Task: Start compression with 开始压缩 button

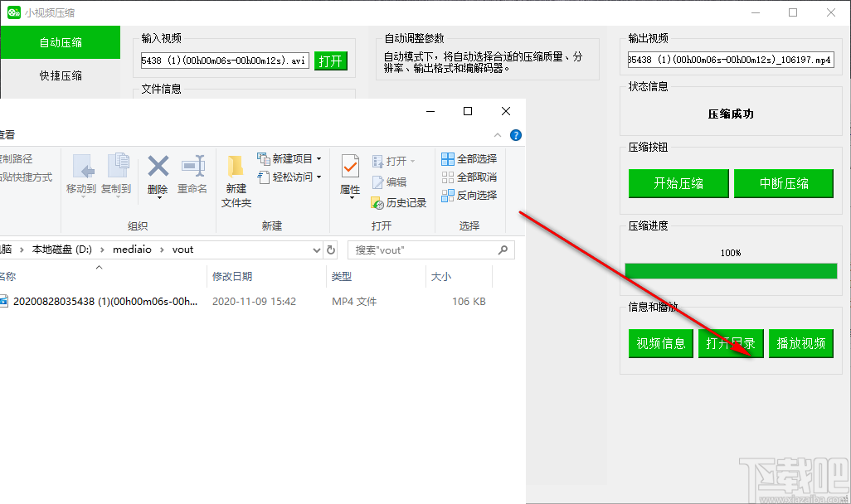Action: [678, 183]
